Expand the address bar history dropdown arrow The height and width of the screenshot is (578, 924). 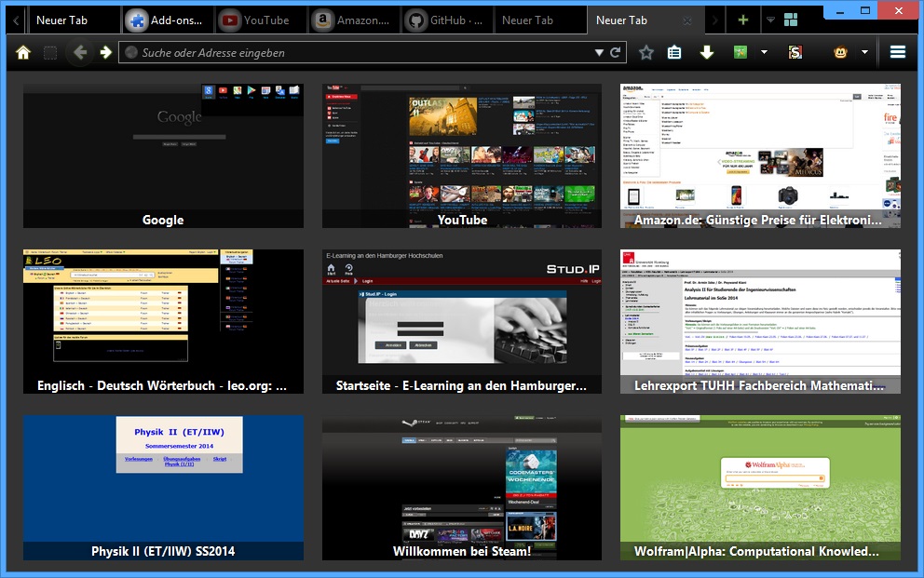pos(599,52)
